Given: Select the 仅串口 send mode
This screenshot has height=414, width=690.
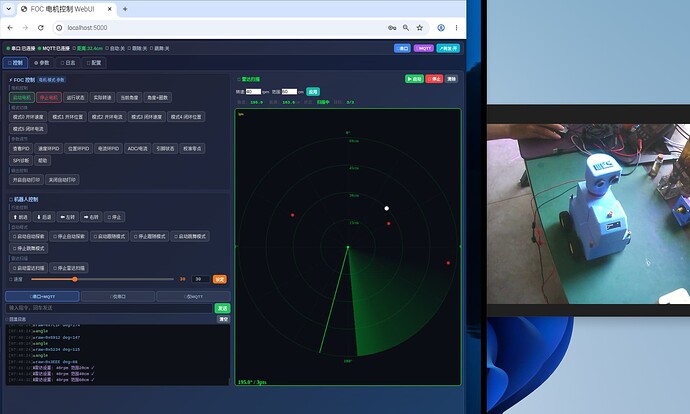Looking at the screenshot, I should (x=118, y=297).
